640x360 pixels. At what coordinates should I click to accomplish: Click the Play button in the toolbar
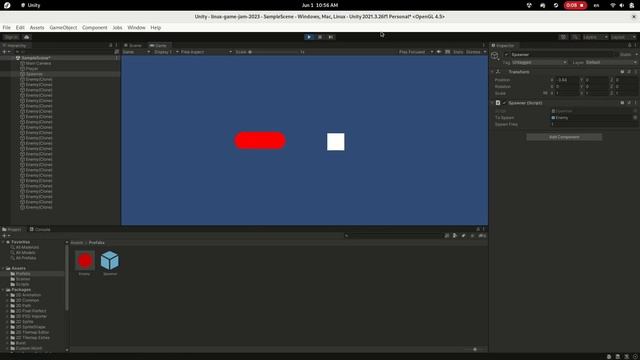click(309, 37)
